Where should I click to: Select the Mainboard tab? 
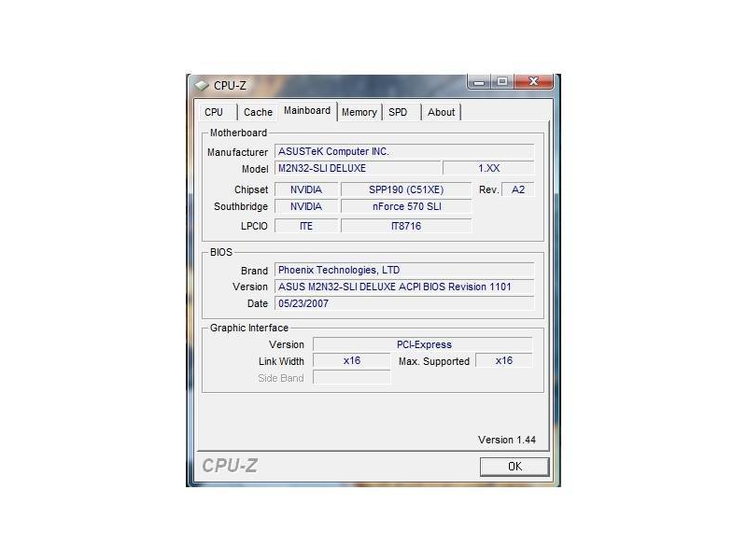(x=307, y=111)
